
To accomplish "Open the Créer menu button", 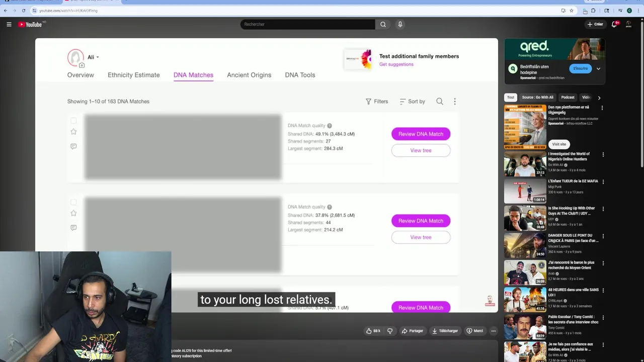I will (595, 24).
